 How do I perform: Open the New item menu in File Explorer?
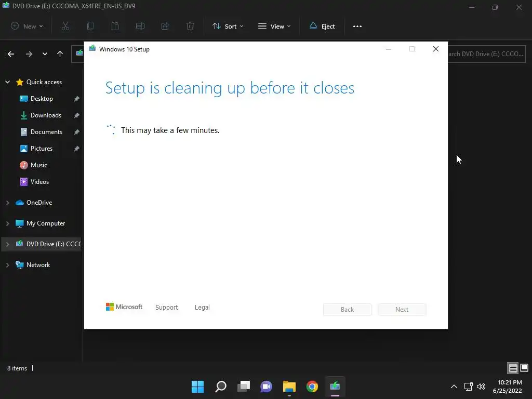pyautogui.click(x=27, y=26)
